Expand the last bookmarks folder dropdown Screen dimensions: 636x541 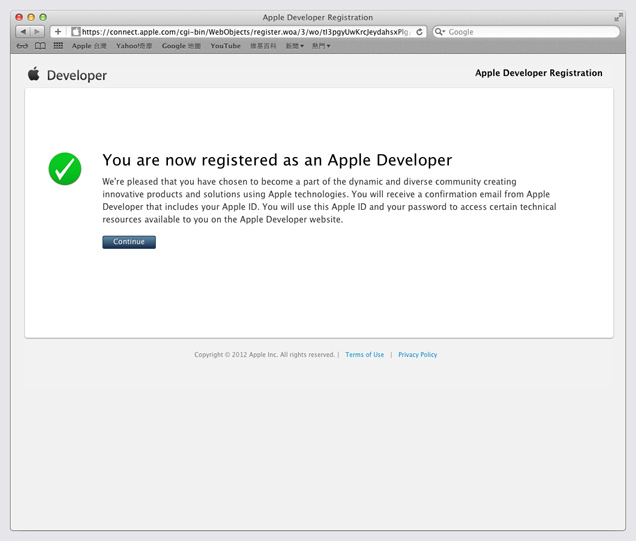point(321,46)
